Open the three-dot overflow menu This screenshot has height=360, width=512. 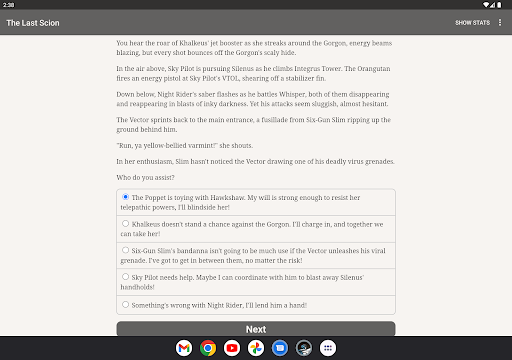pos(500,22)
